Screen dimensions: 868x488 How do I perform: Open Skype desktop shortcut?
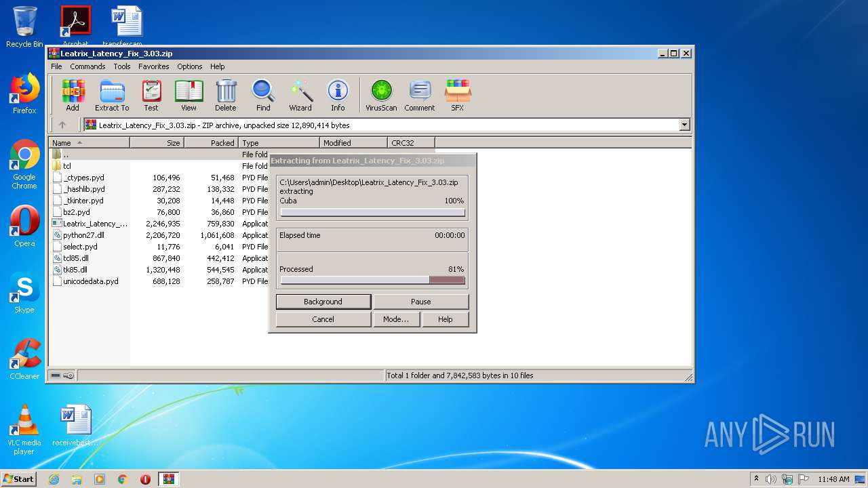pos(24,293)
